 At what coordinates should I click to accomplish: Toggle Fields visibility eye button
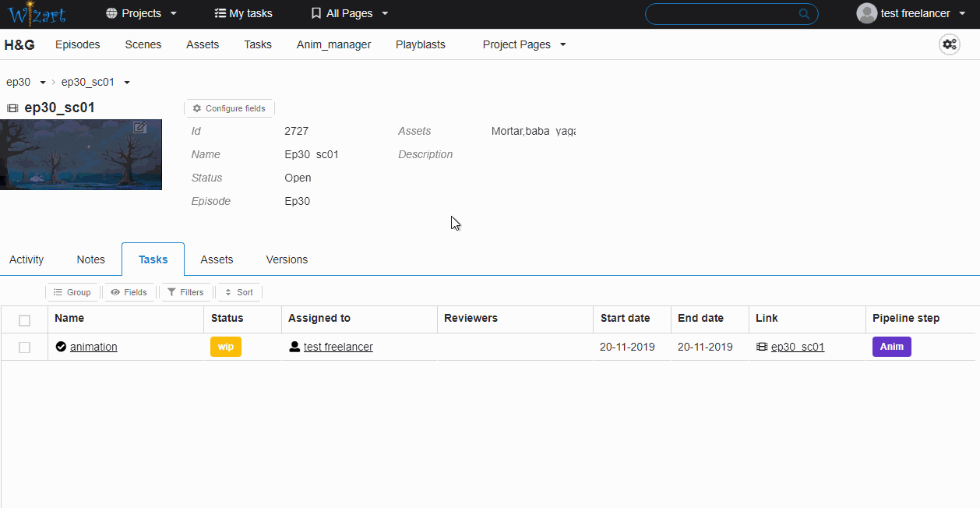tap(129, 292)
